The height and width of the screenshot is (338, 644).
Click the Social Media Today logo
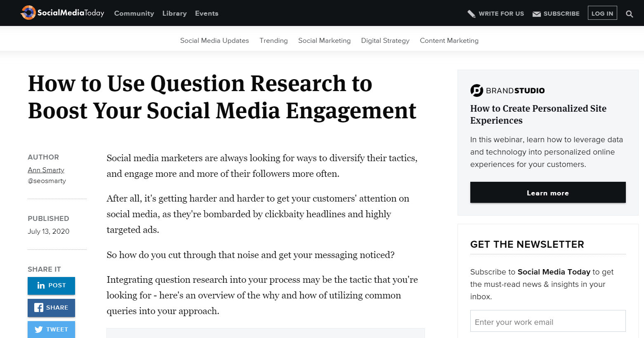[62, 12]
